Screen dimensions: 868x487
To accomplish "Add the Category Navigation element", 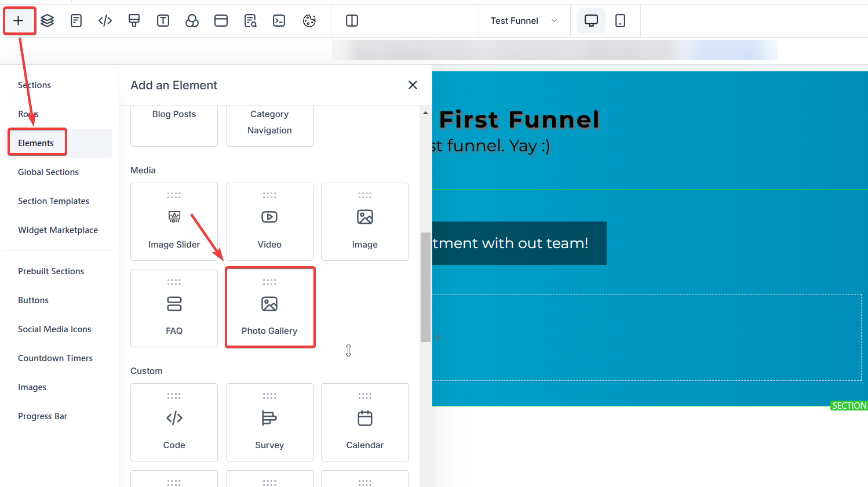I will pos(269,125).
